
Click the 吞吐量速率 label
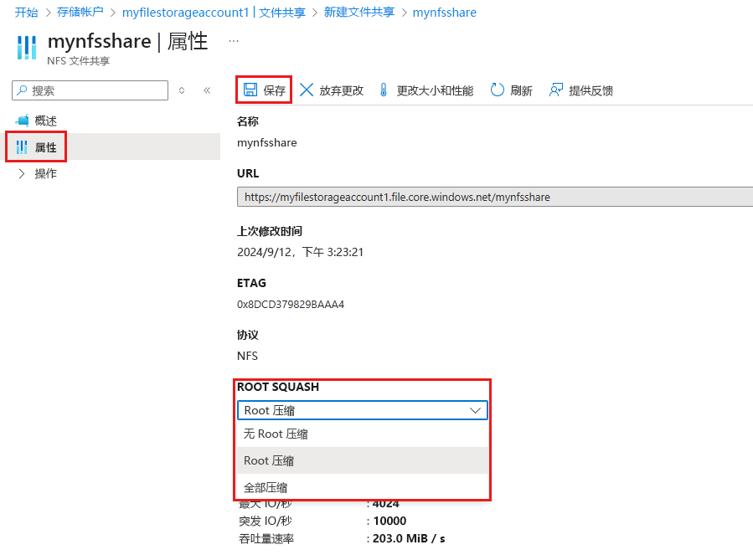point(266,539)
